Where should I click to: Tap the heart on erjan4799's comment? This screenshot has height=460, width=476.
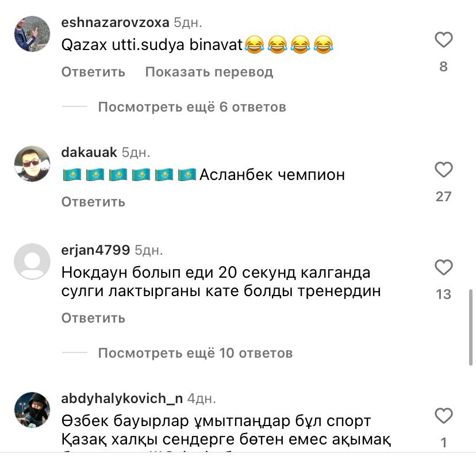click(443, 267)
